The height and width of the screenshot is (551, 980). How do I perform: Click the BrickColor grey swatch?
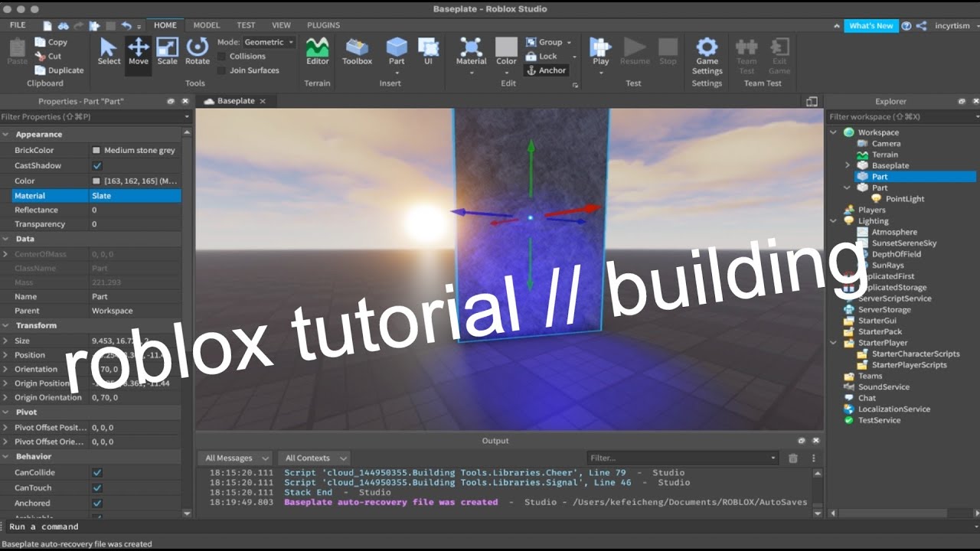point(96,151)
